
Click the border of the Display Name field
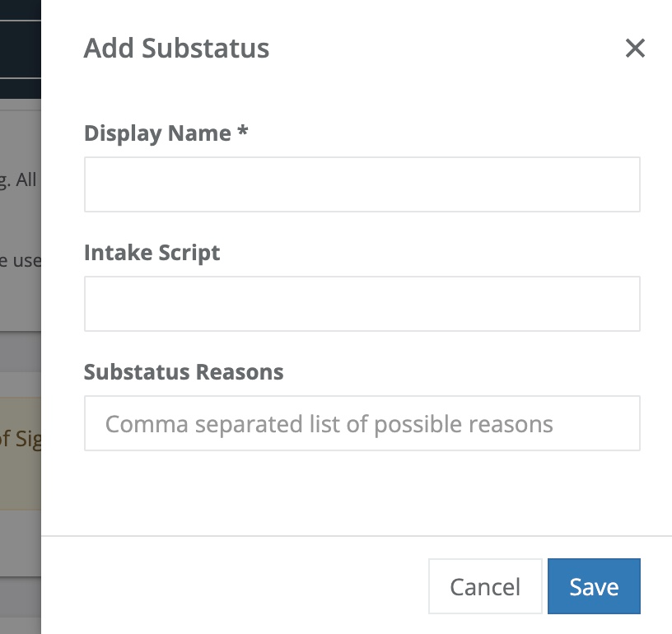(362, 160)
